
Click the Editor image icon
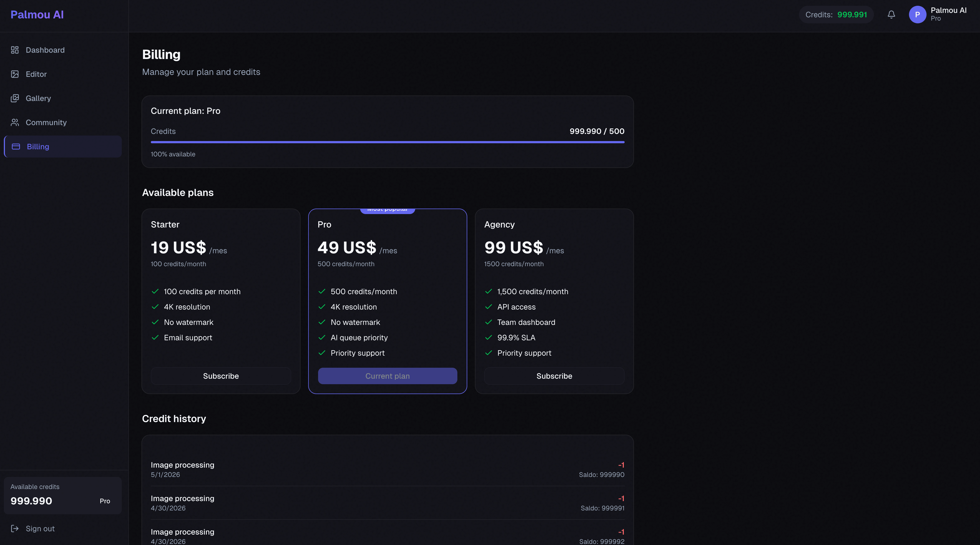tap(15, 74)
